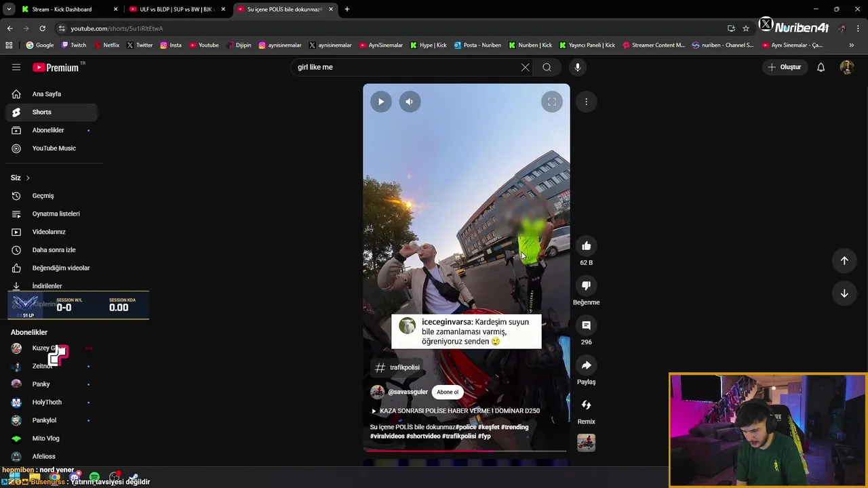Open the HolyThoth subscription channel
868x488 pixels.
(52, 402)
